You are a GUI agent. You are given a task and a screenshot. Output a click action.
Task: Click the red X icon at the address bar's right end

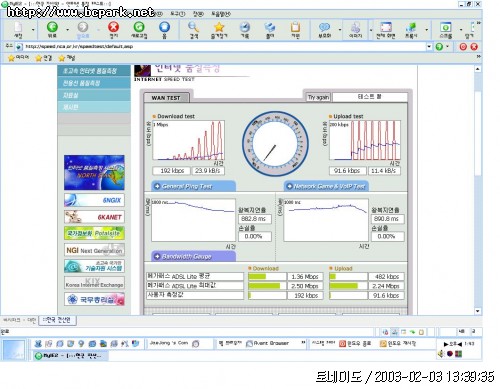coord(474,47)
